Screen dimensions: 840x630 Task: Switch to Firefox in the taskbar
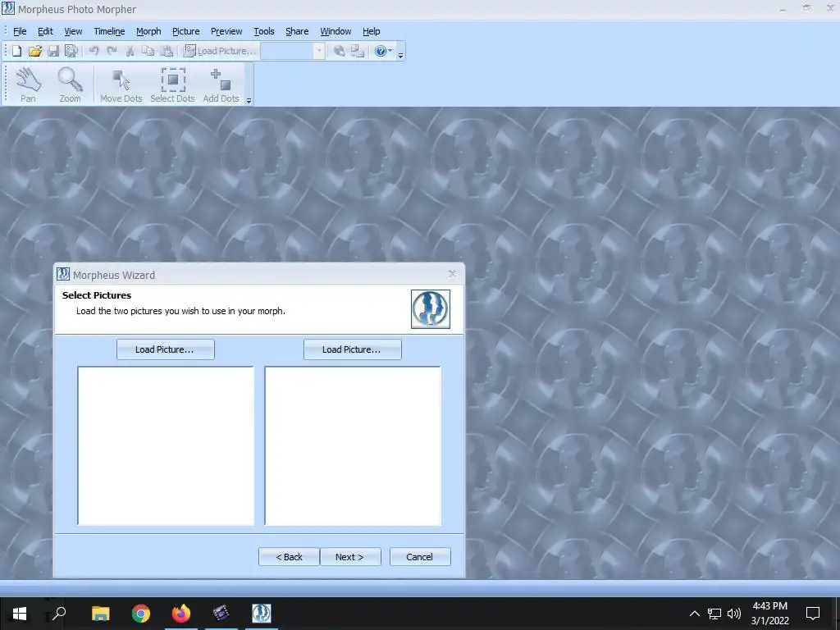(x=181, y=614)
